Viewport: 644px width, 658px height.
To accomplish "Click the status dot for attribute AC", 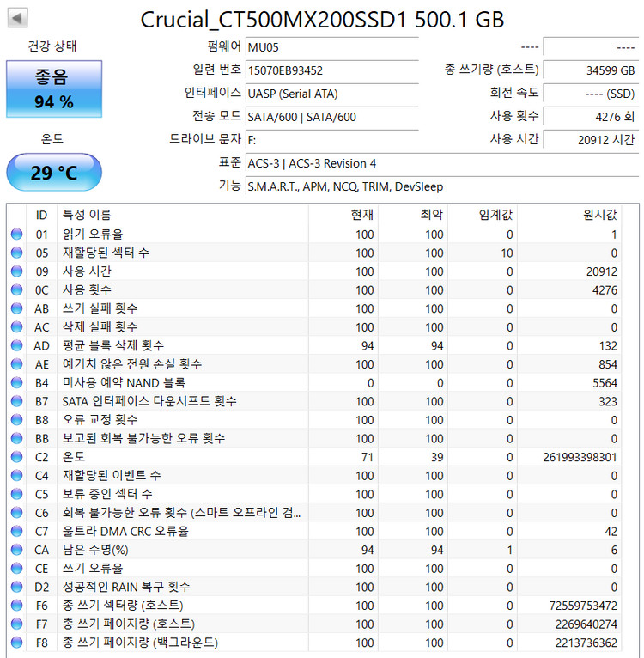I will 17,327.
